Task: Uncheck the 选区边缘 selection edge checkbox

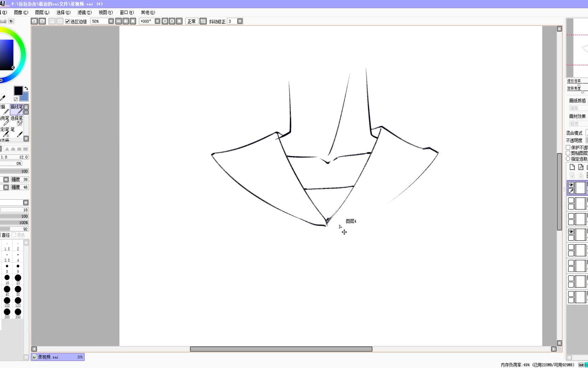Action: [67, 21]
